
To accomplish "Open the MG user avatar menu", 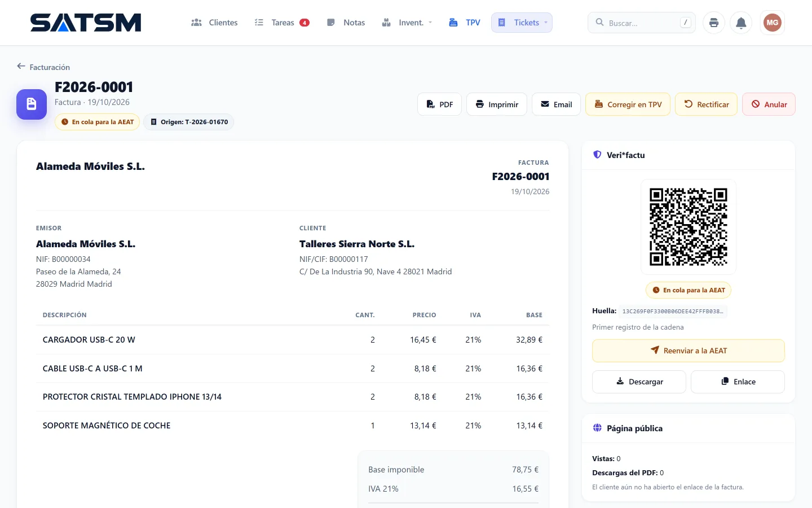I will coord(772,23).
